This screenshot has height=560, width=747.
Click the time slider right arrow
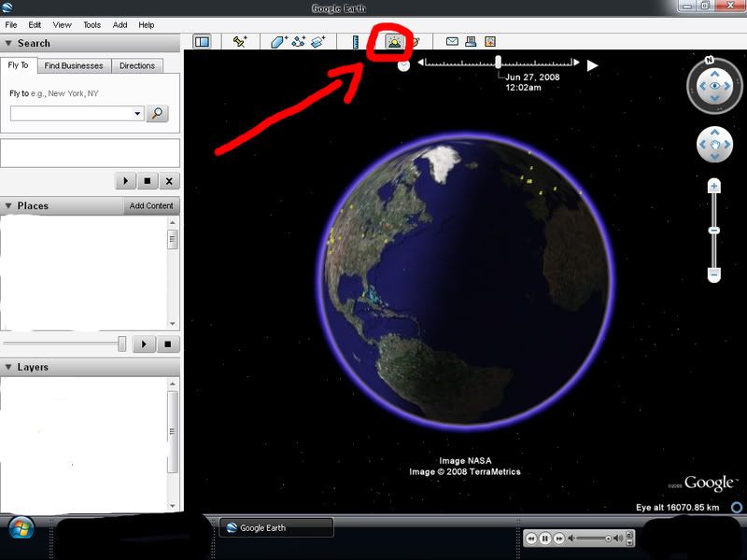coord(576,62)
